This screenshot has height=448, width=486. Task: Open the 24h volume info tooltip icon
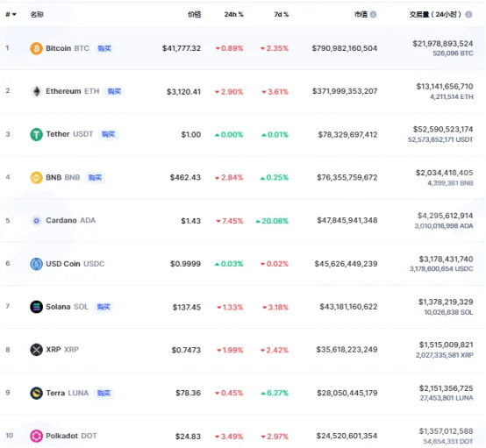[x=468, y=14]
